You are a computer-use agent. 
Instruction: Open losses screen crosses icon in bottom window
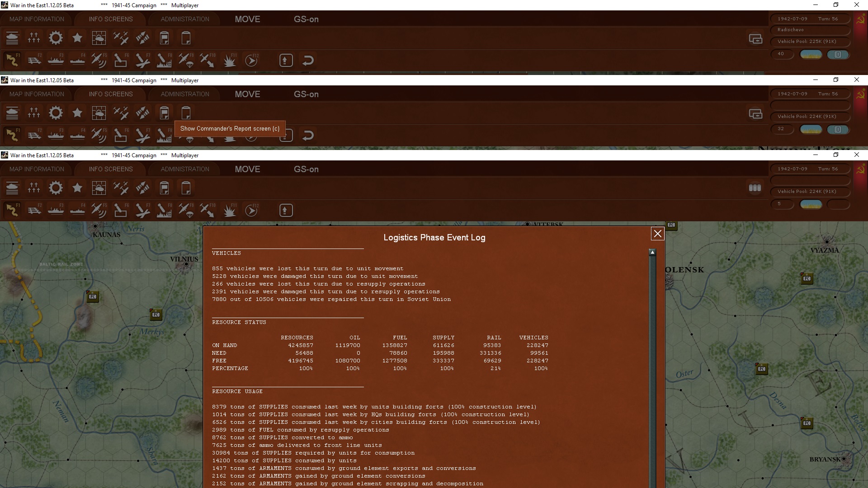point(34,188)
